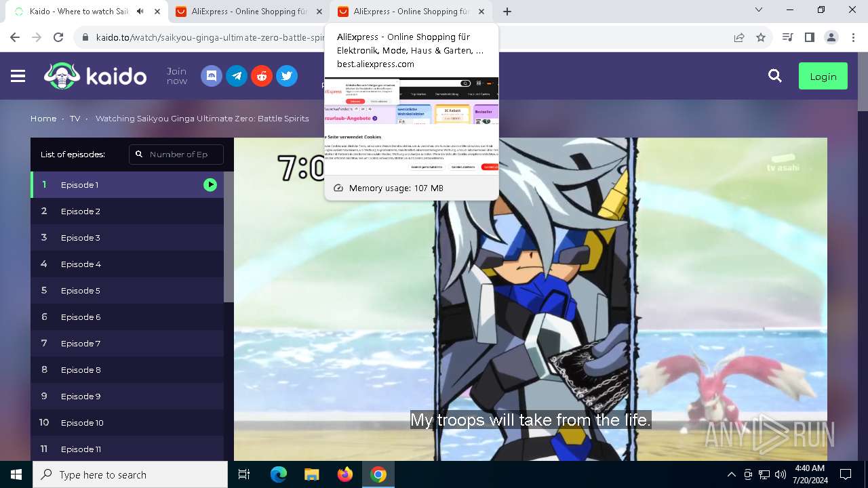Close the Kaido tab
This screenshot has width=868, height=488.
pos(157,12)
